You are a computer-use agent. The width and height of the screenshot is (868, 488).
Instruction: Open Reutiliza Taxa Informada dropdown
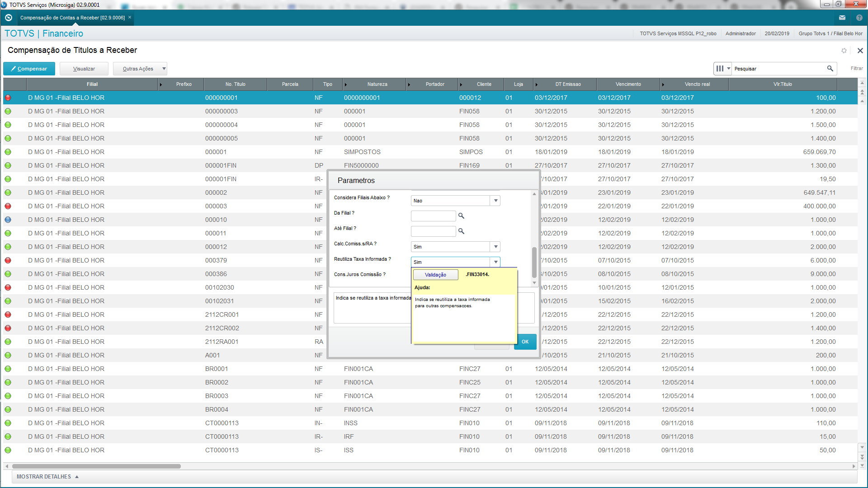[x=495, y=262]
